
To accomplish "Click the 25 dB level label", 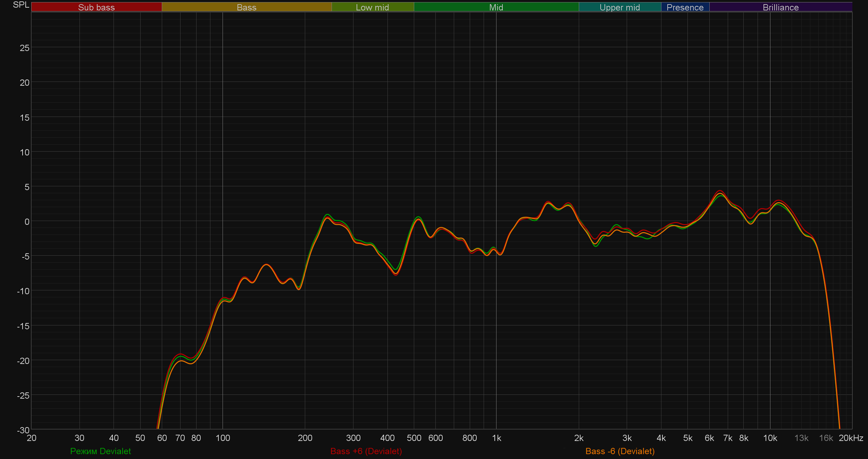I will click(25, 48).
